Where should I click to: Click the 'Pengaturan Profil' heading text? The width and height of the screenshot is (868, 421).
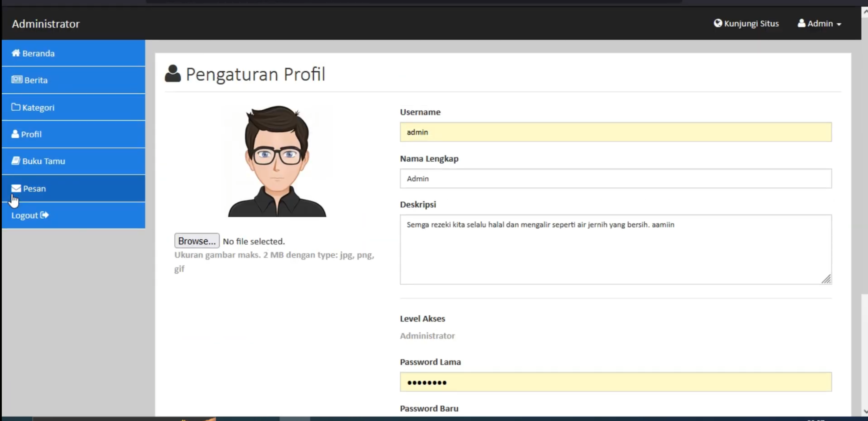(255, 74)
